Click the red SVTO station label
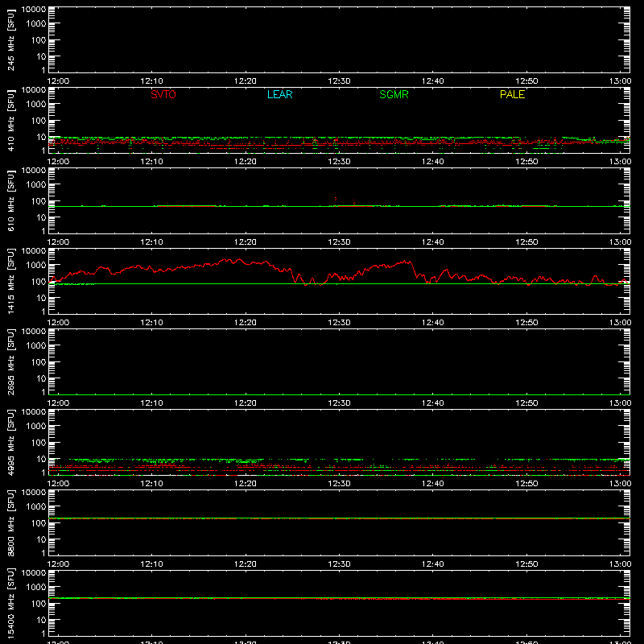Image resolution: width=644 pixels, height=644 pixels. pyautogui.click(x=163, y=94)
